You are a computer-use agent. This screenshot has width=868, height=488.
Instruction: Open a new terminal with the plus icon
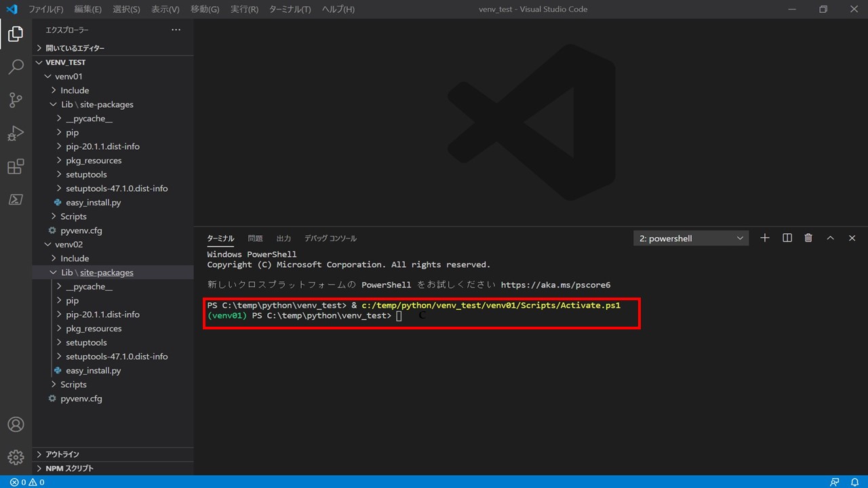764,238
